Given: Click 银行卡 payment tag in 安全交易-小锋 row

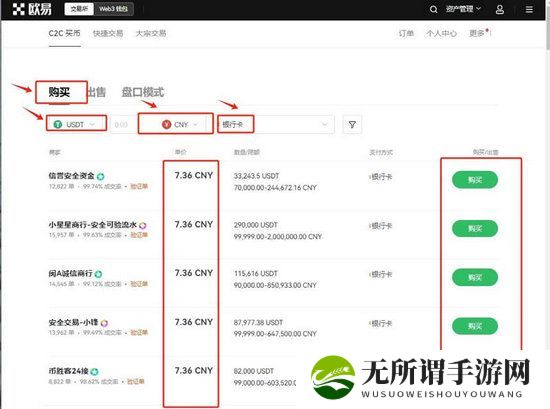Looking at the screenshot, I should 381,323.
